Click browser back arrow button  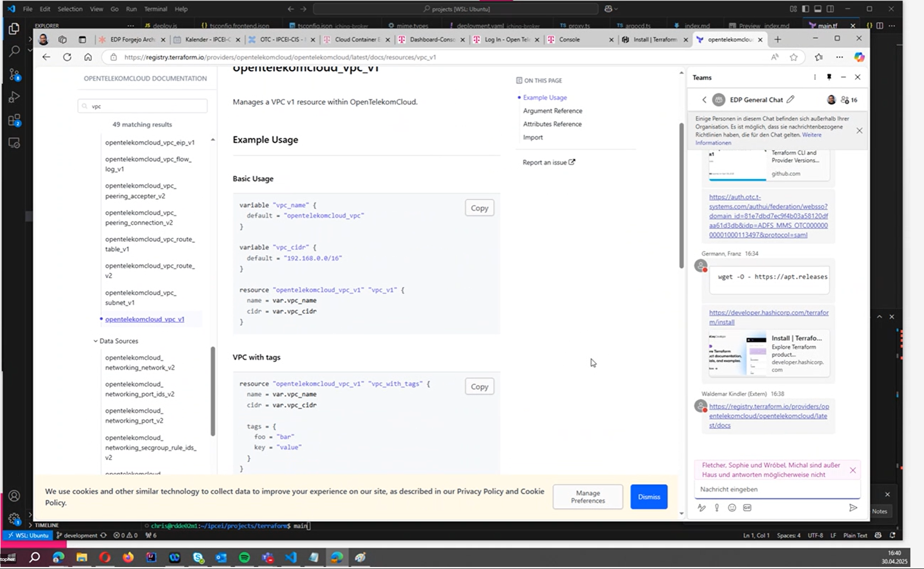(46, 57)
